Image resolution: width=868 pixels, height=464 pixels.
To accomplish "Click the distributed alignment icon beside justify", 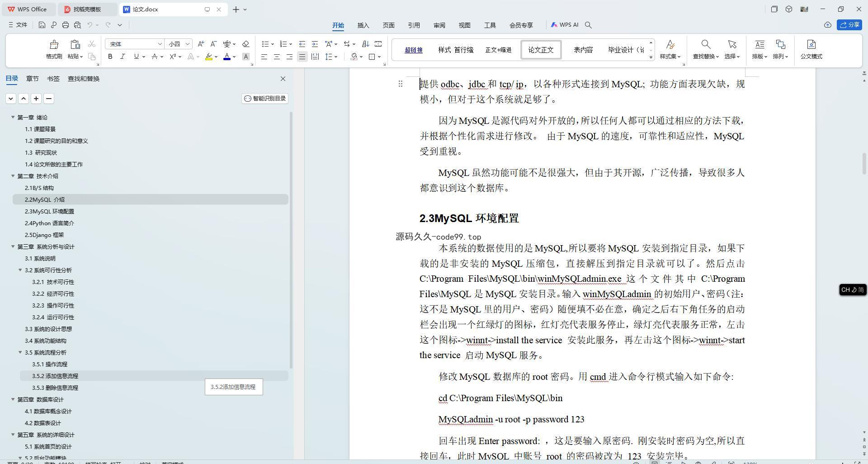I will coord(315,57).
